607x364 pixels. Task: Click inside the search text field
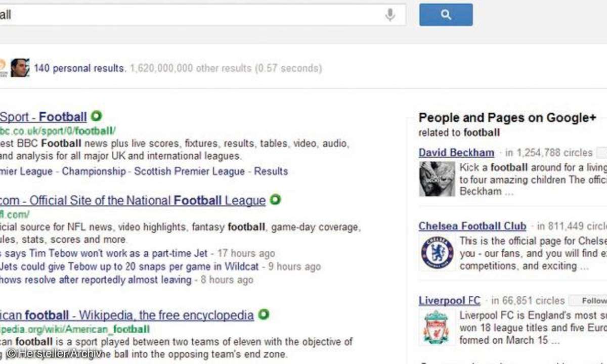tap(192, 15)
